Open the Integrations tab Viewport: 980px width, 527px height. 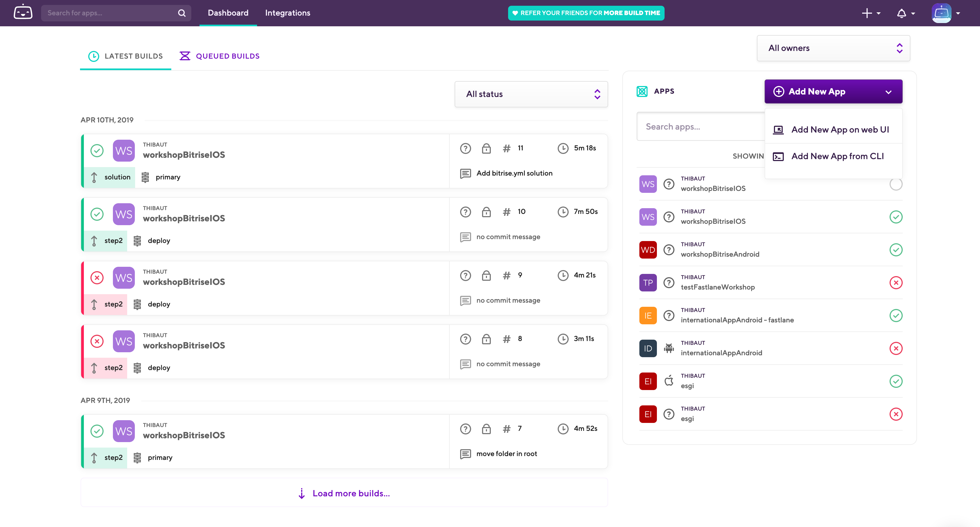pos(287,13)
